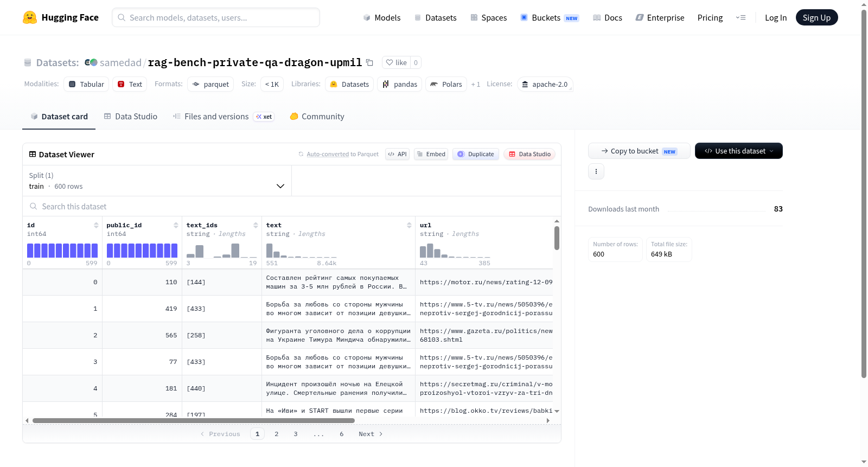
Task: Click the page vertical scrollbar
Action: (x=864, y=193)
